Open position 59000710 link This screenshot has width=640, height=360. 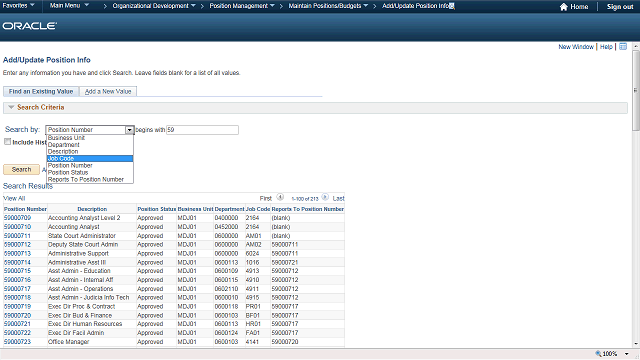pos(17,227)
